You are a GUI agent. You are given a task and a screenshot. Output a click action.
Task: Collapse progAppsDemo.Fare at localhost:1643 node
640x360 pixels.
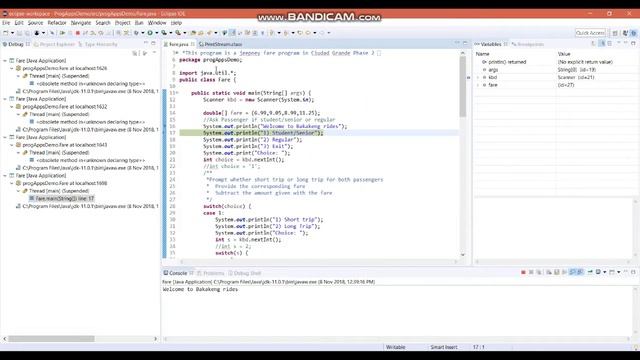(11, 145)
